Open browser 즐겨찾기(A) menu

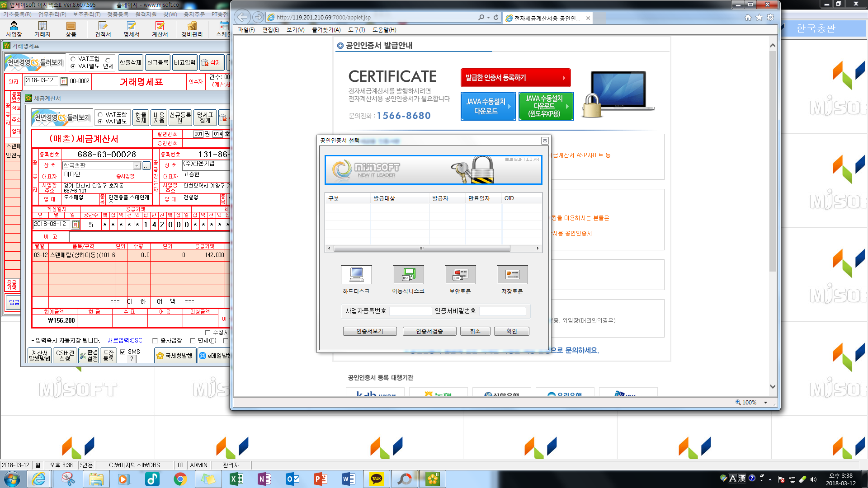click(x=326, y=30)
